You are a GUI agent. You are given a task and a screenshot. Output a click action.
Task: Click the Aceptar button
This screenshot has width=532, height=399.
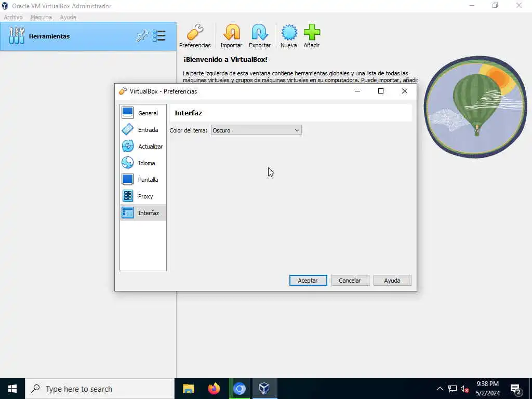[308, 280]
